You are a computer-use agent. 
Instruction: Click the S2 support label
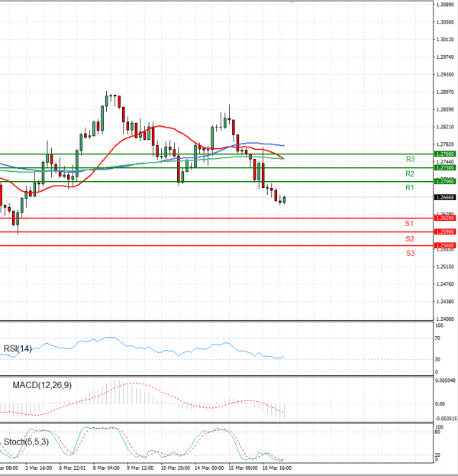(410, 239)
